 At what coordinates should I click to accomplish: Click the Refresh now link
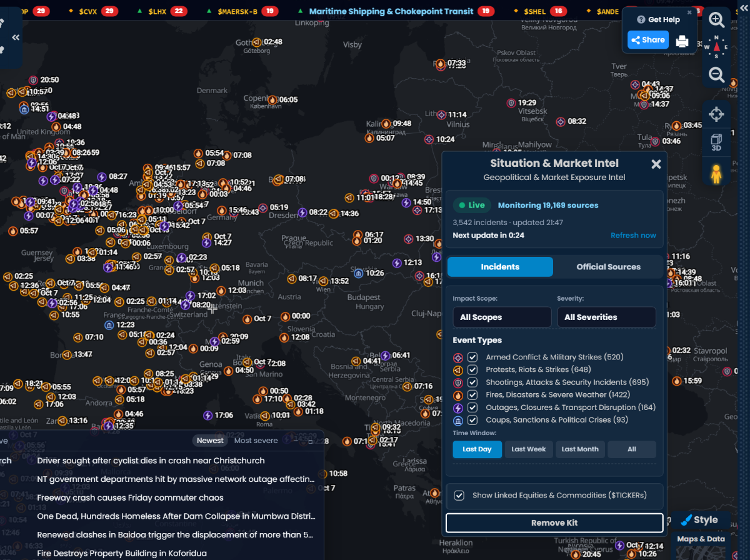[x=633, y=236]
